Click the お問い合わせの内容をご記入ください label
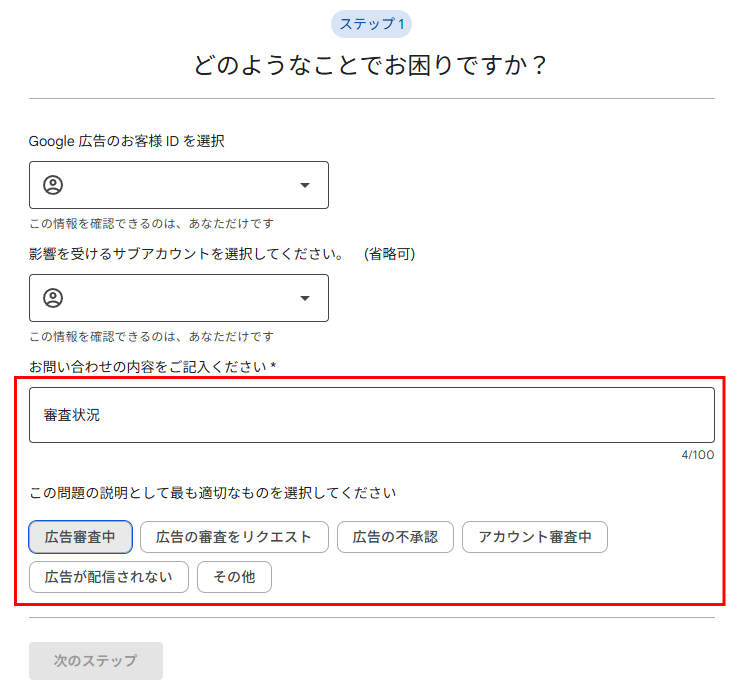737x691 pixels. click(152, 367)
